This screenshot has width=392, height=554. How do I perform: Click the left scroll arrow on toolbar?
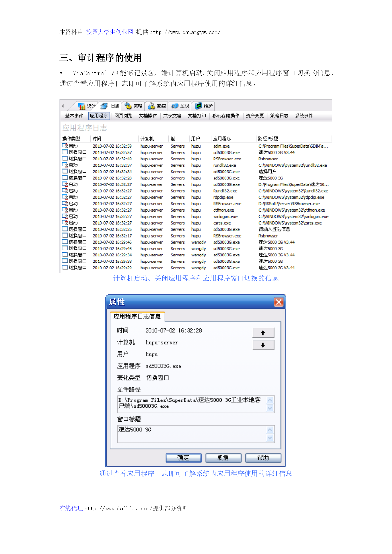click(x=63, y=106)
